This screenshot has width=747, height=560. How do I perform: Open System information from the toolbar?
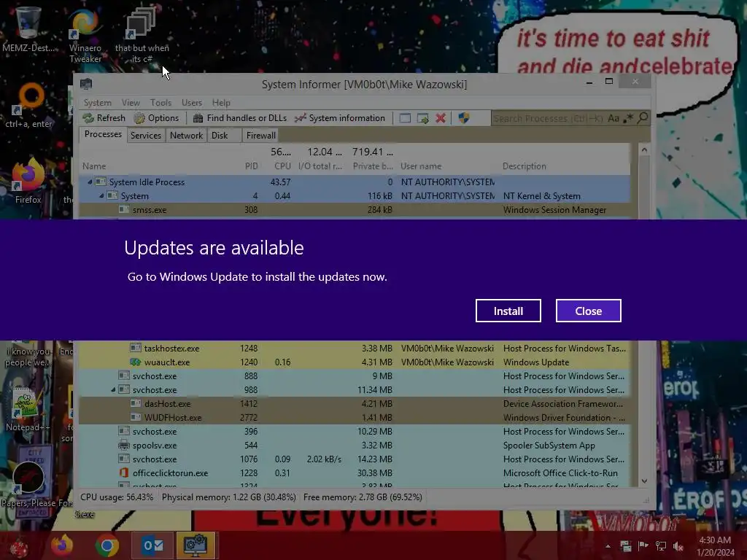click(x=340, y=118)
